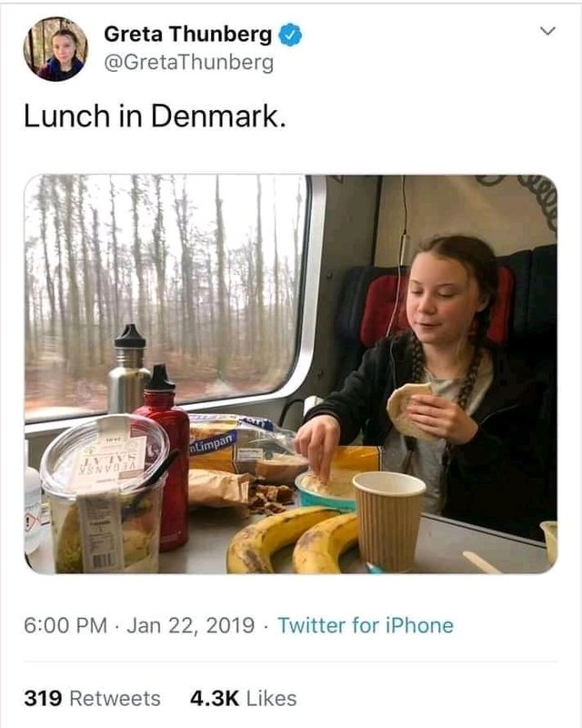
Task: Open the attached train lunch photo
Action: pyautogui.click(x=291, y=373)
